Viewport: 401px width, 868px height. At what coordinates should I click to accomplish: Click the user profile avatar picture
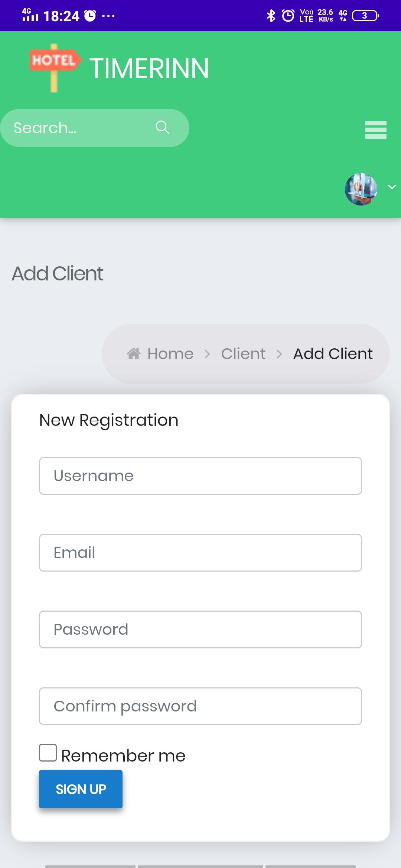(361, 189)
